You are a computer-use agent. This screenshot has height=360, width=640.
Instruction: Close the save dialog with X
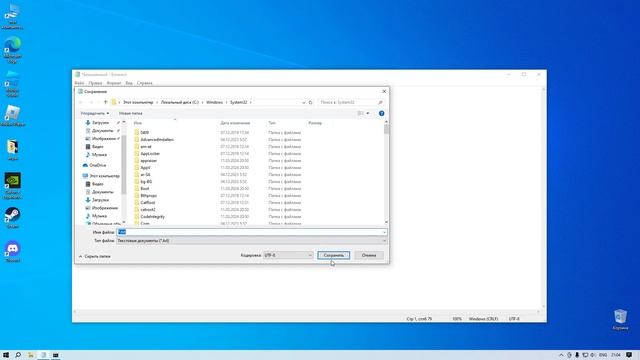click(x=384, y=91)
